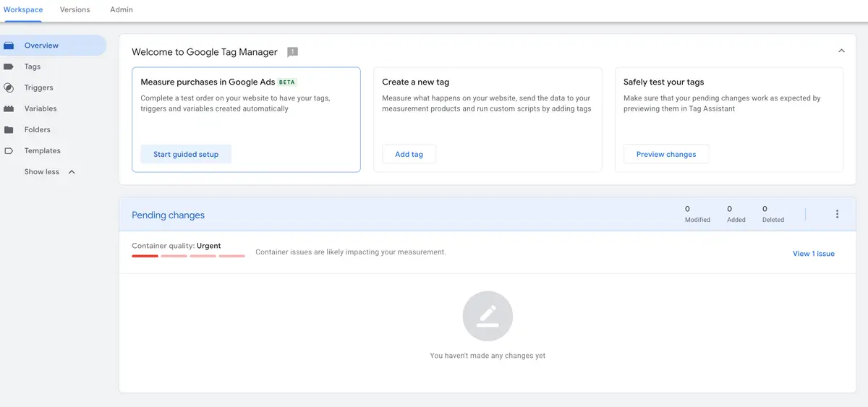The height and width of the screenshot is (407, 868).
Task: Click the Added count
Action: pos(736,214)
